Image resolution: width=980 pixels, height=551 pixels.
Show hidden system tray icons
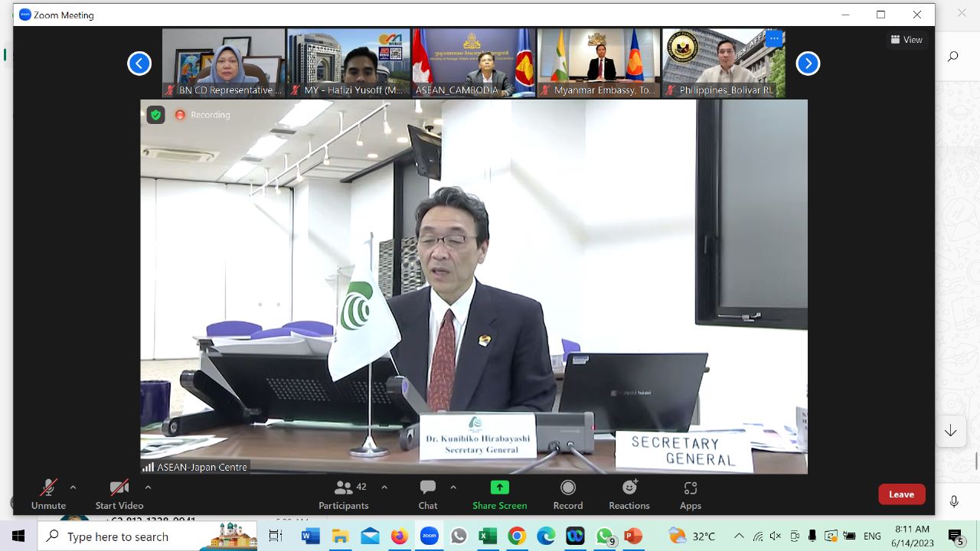[x=739, y=536]
